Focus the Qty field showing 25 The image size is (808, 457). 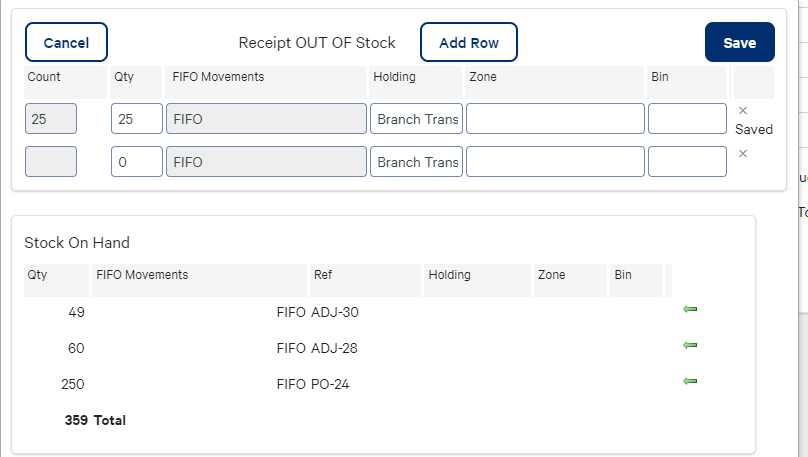[x=136, y=119]
